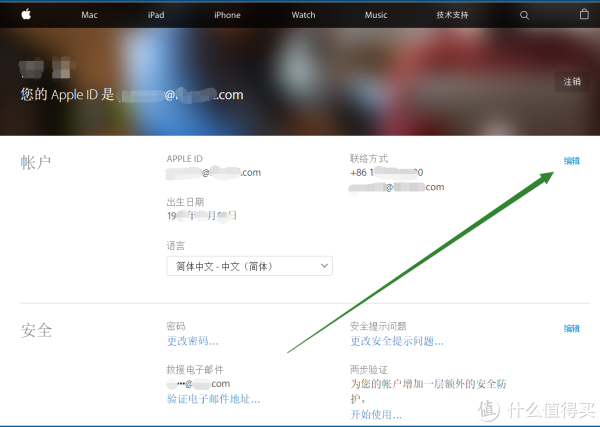Select the 帐户 section heading
Screen dimensions: 600x427
[36, 163]
